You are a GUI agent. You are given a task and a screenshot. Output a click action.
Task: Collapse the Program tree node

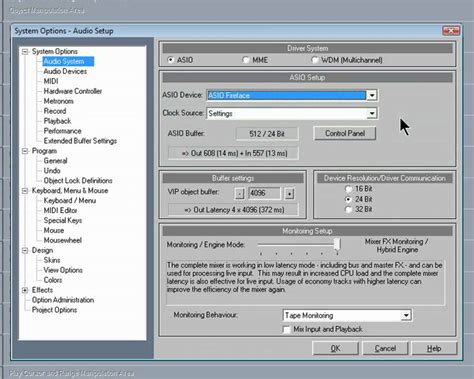coord(25,151)
